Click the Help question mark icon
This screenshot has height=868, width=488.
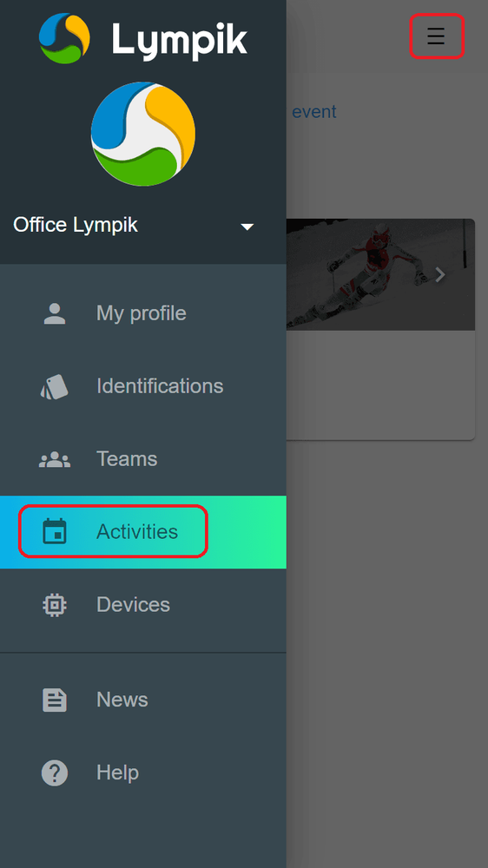(x=55, y=773)
